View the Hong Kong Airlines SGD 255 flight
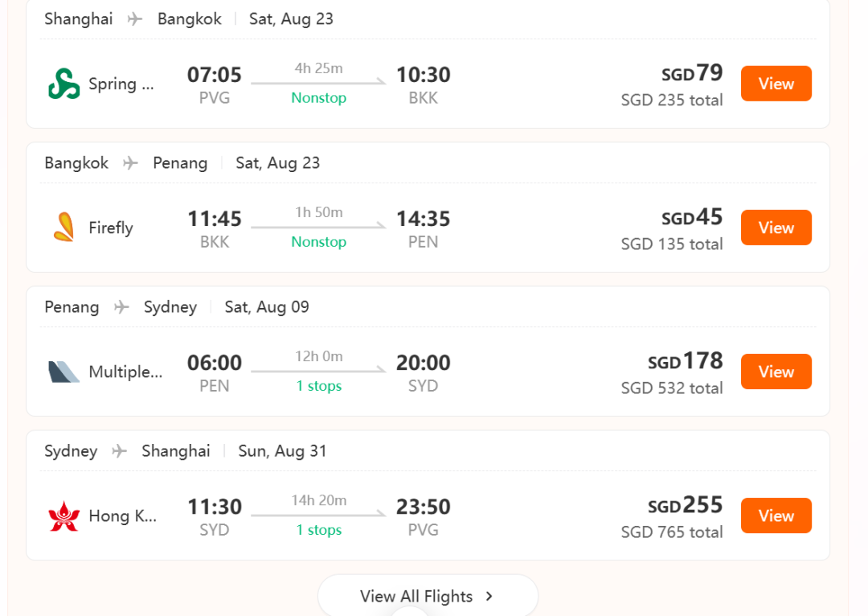 (x=776, y=515)
